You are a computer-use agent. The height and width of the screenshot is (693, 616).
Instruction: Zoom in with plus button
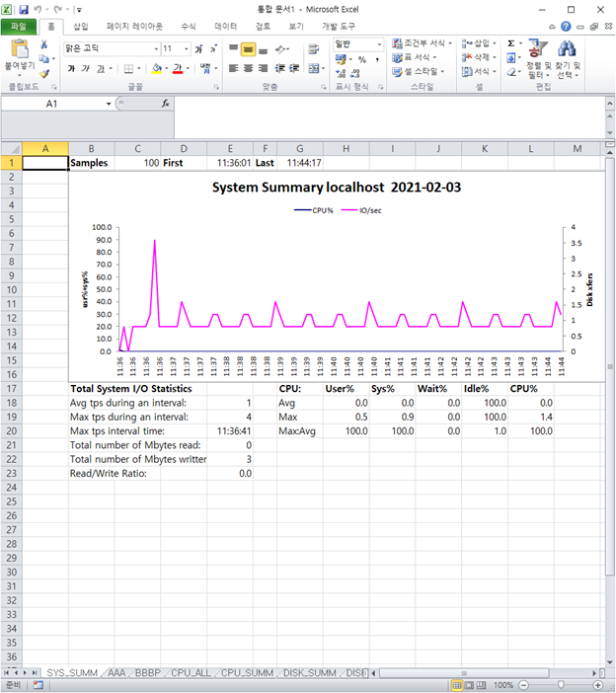point(598,685)
